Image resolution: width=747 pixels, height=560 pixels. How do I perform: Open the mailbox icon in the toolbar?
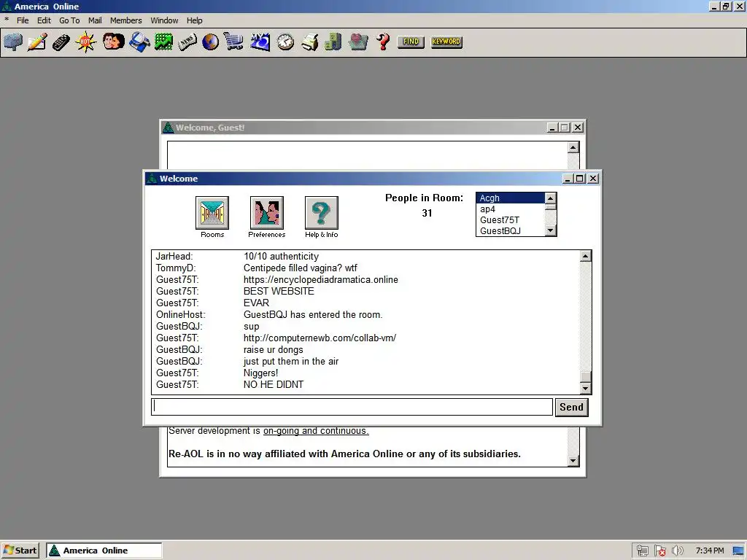pyautogui.click(x=13, y=42)
